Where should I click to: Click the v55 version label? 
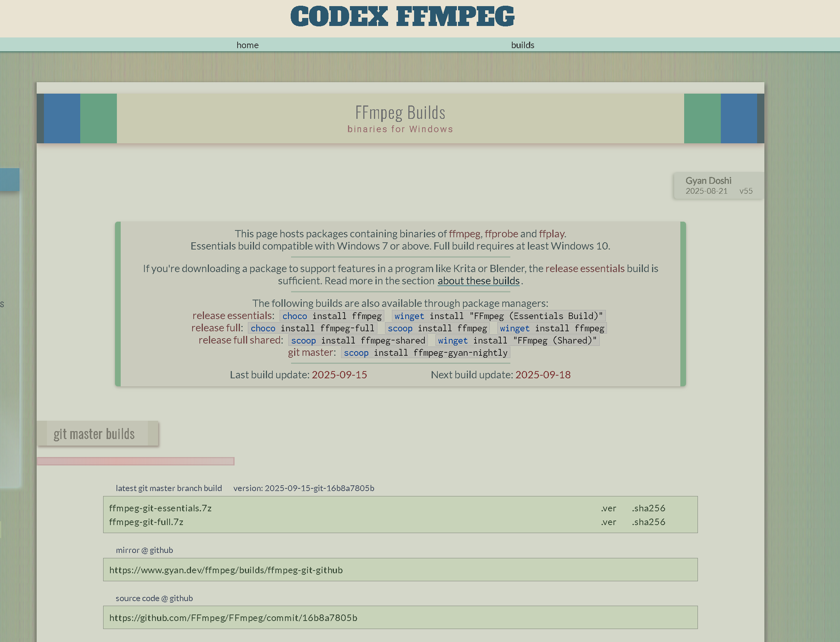coord(746,191)
